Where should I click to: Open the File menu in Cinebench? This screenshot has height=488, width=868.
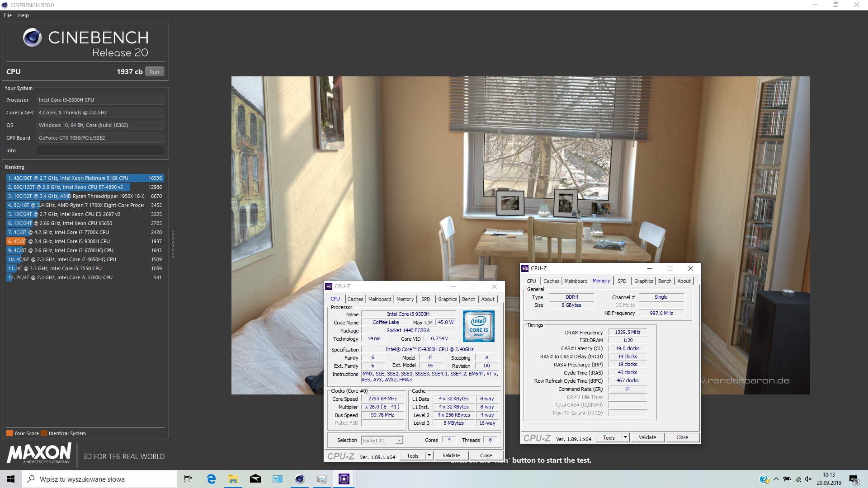[x=8, y=15]
